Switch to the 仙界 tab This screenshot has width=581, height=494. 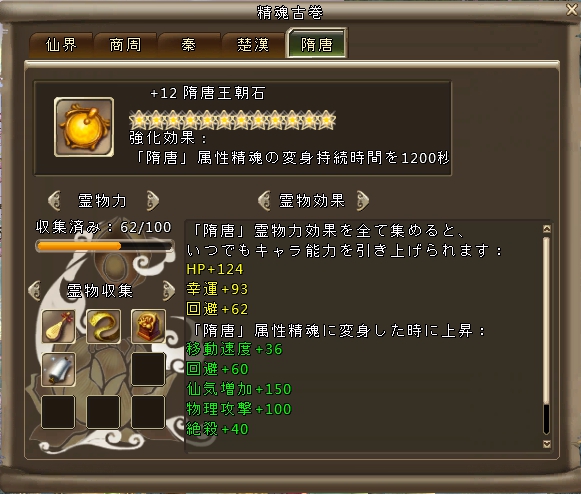(x=62, y=45)
